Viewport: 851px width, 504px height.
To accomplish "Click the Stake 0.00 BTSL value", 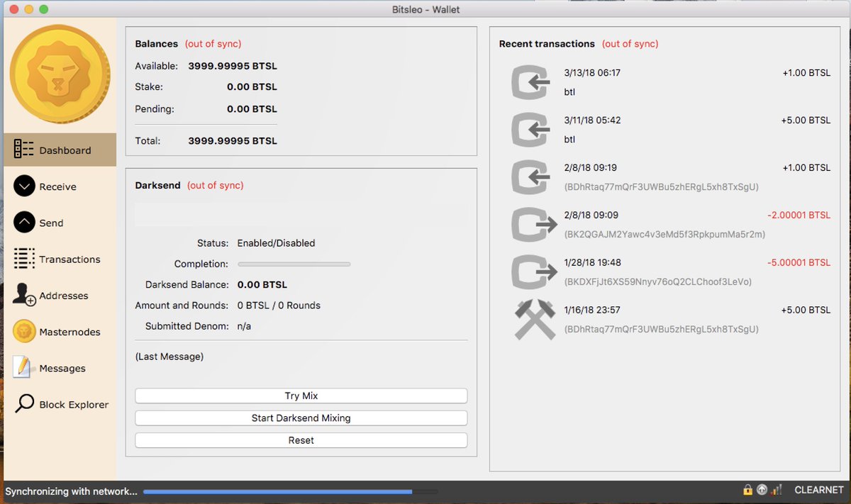I will tap(252, 86).
